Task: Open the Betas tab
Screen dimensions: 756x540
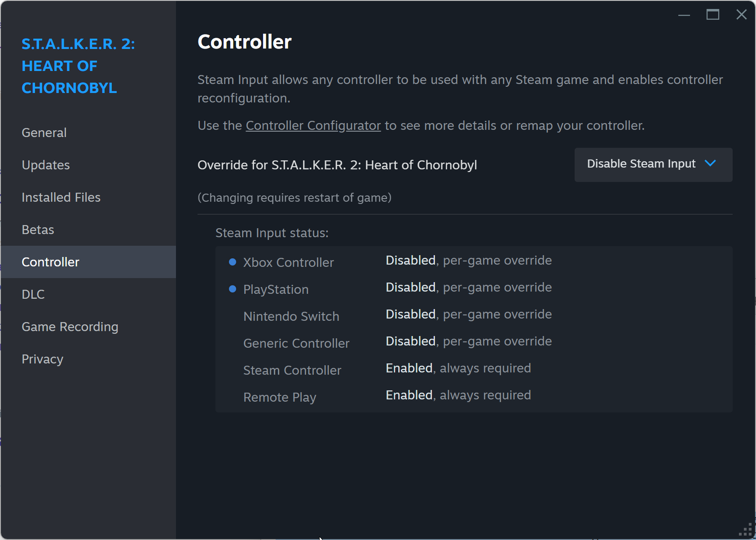Action: [38, 230]
